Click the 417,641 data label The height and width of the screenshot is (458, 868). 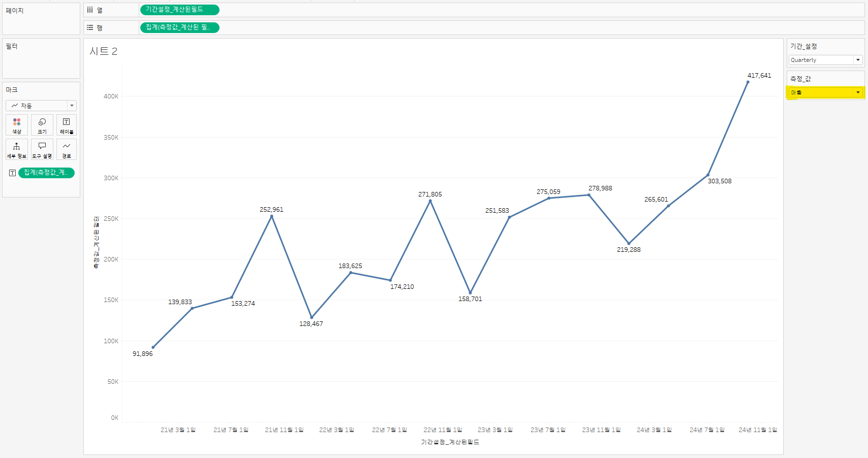tap(759, 76)
